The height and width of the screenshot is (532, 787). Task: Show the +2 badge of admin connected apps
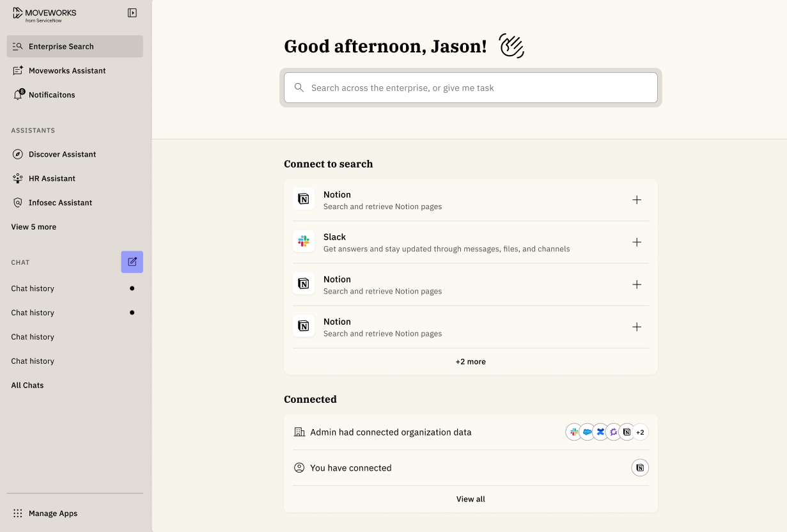(640, 432)
